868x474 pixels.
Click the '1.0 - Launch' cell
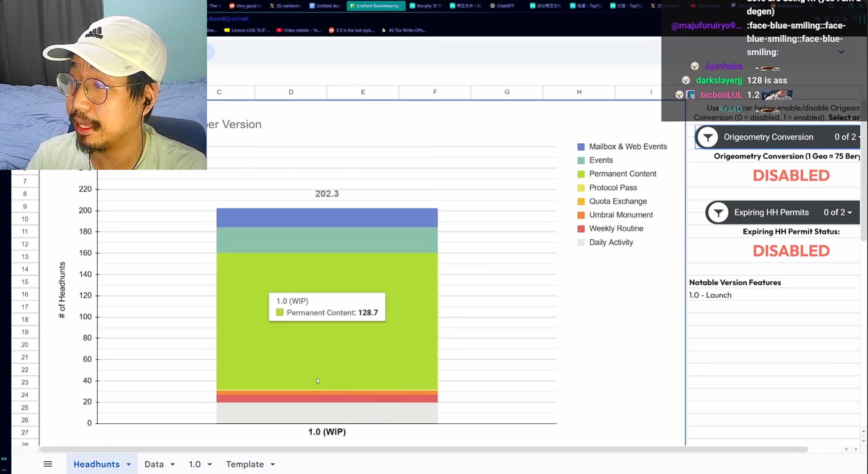[x=710, y=295]
